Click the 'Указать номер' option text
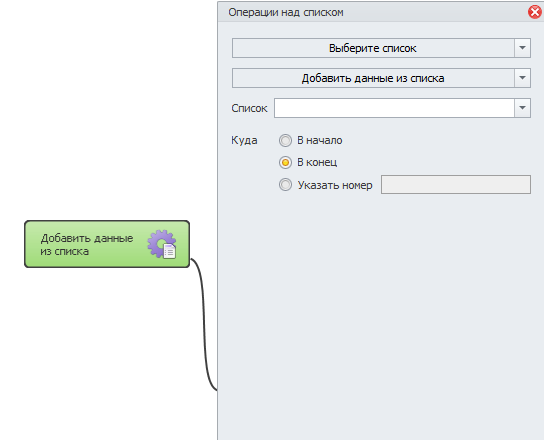544x440 pixels. coord(335,185)
